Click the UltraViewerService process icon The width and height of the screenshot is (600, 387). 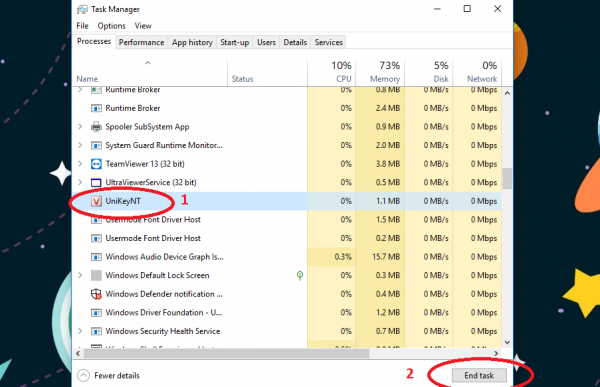[x=96, y=183]
